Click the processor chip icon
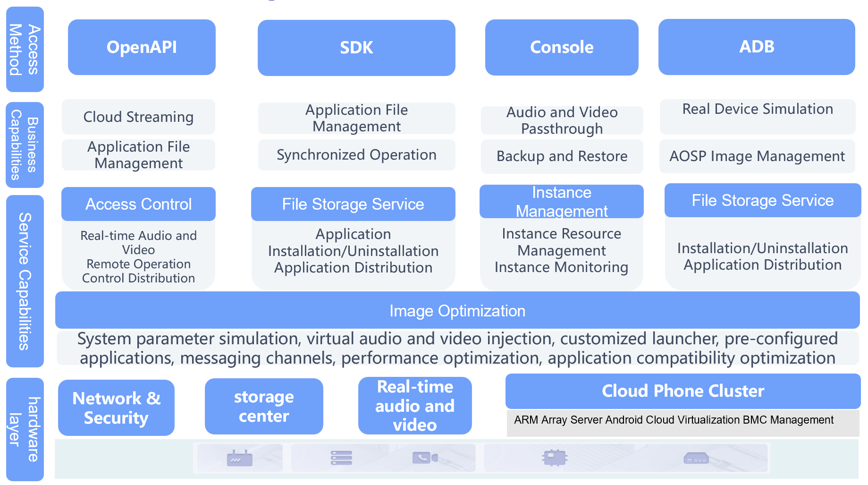The image size is (868, 485). click(555, 458)
